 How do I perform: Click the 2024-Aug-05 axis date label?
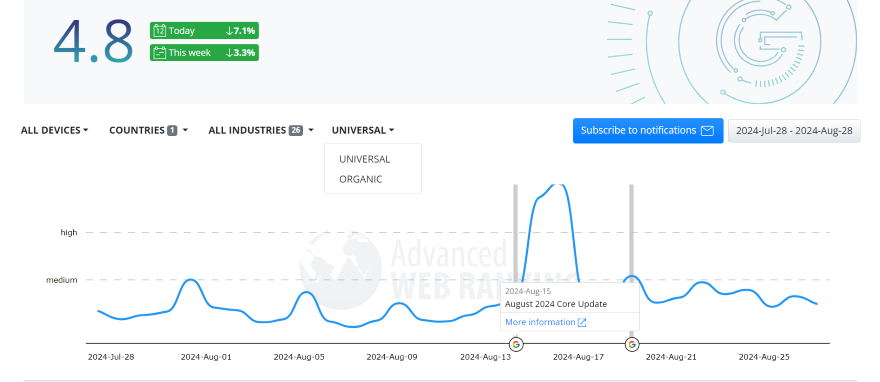tap(299, 357)
